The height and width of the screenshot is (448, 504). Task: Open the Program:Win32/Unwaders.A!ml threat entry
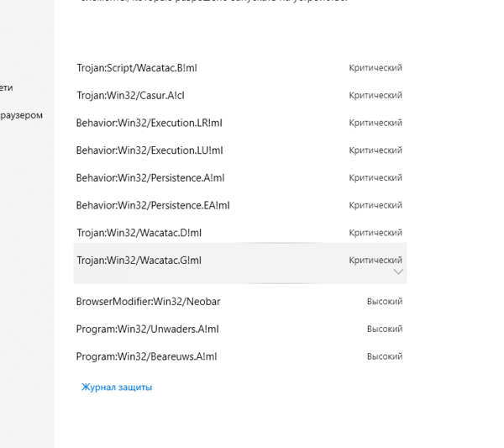(x=147, y=329)
